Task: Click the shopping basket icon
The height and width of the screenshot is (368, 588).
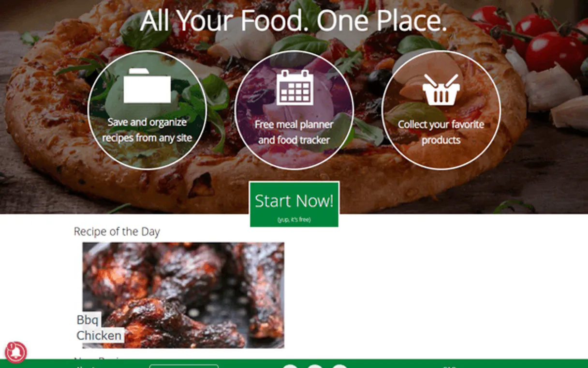Action: pos(441,90)
